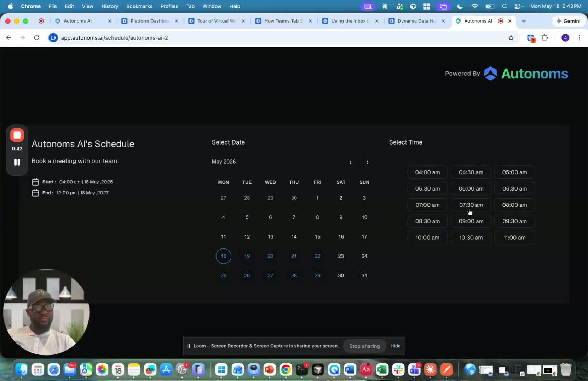Screen dimensions: 588x381
Task: Open App Store in the dock
Action: pos(166,370)
